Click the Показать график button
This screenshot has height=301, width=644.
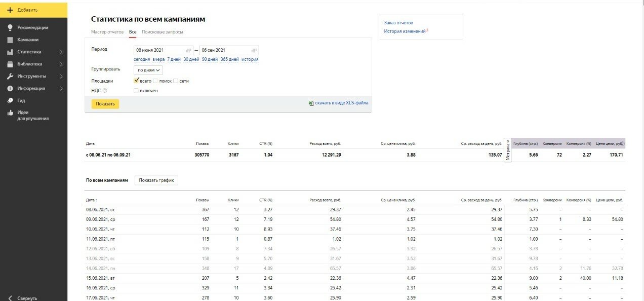click(156, 180)
